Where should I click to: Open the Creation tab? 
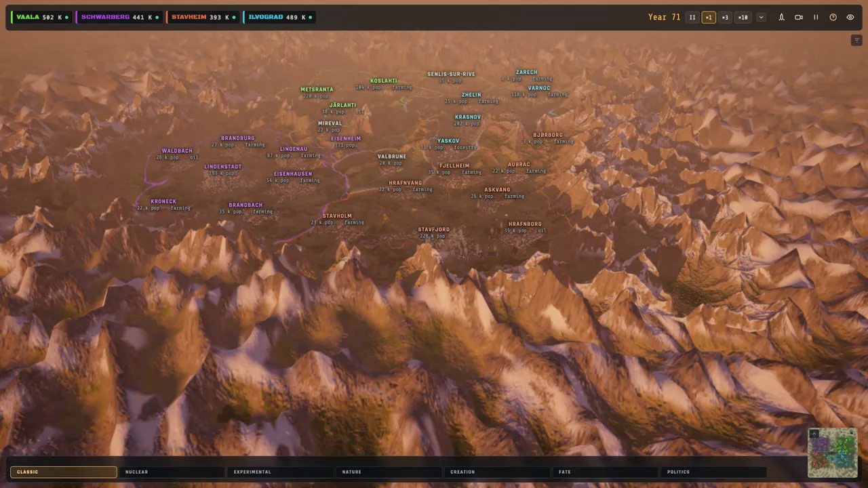point(497,472)
